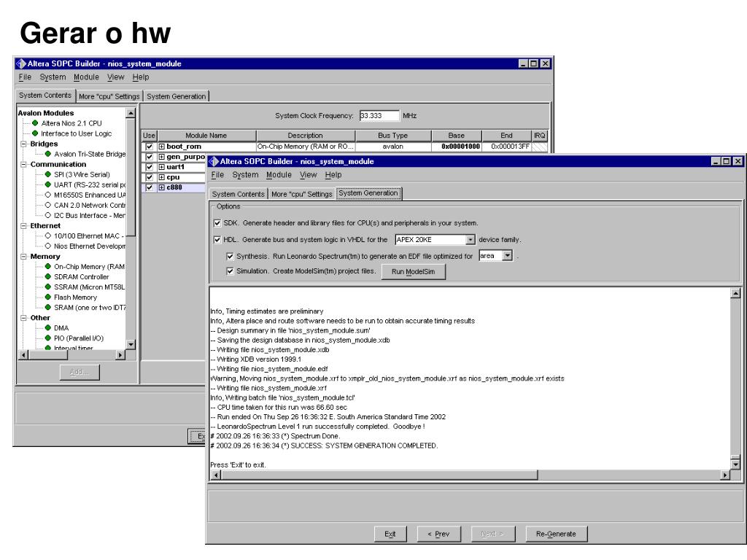Click the down arrow of the log vertical scrollbar
This screenshot has width=747, height=560.
(735, 464)
